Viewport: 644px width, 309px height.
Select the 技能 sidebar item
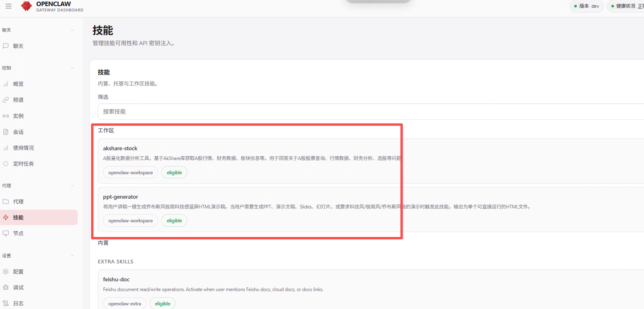click(x=39, y=217)
